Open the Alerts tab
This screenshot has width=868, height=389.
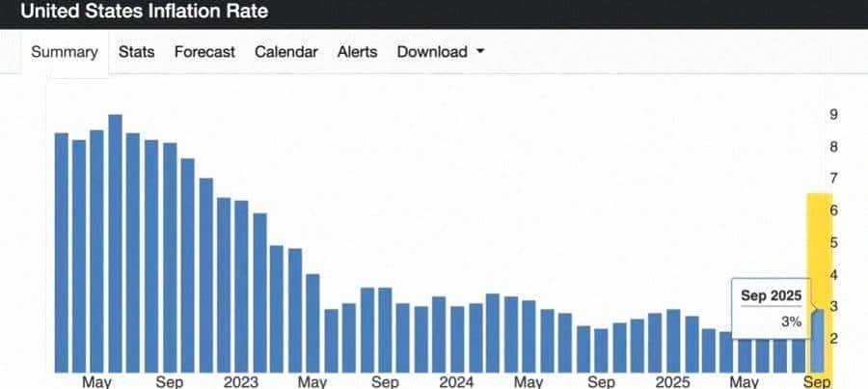pos(357,52)
